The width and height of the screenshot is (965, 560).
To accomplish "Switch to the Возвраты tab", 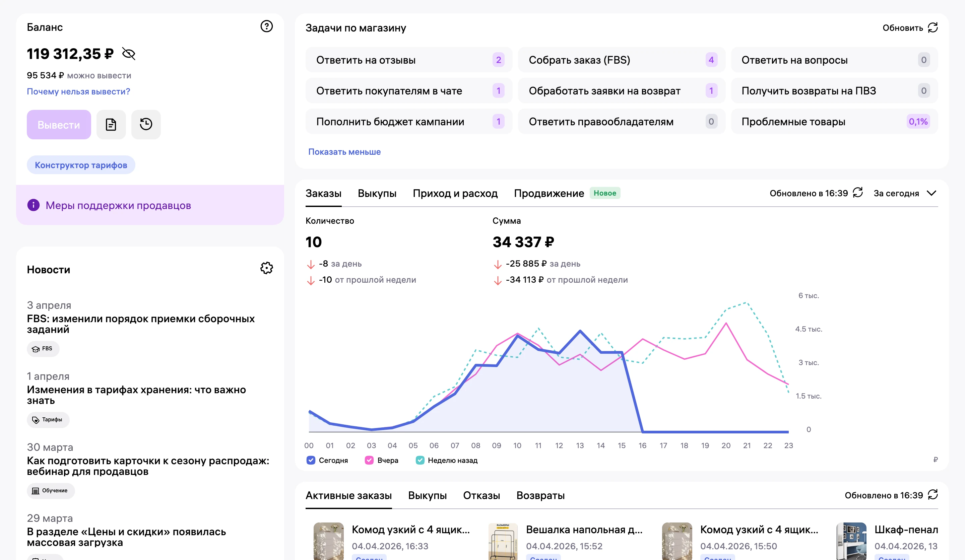I will tap(540, 495).
